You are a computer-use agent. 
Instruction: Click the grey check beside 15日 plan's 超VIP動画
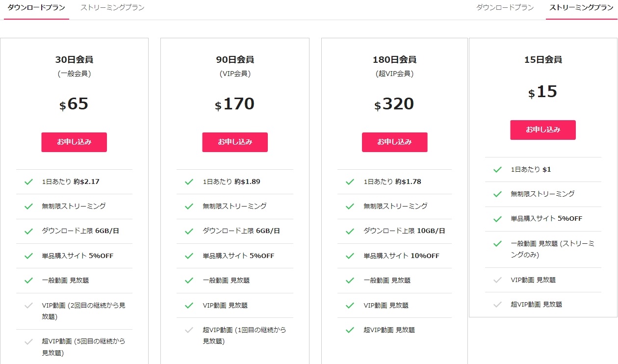coord(497,305)
